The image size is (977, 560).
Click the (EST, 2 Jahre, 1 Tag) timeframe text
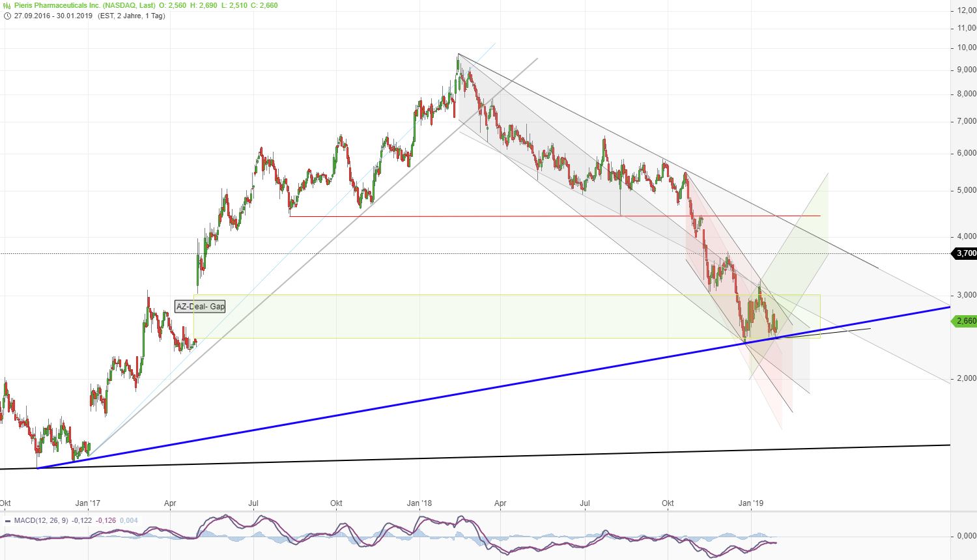pyautogui.click(x=131, y=16)
